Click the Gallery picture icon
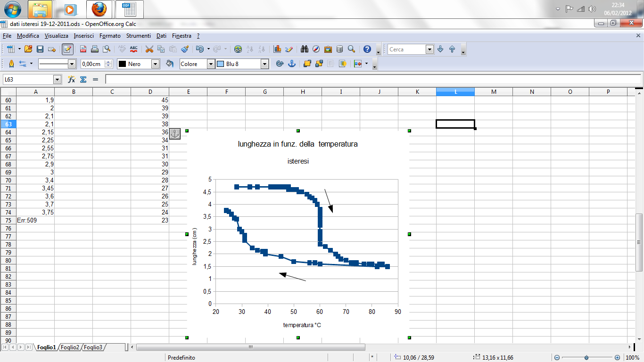The width and height of the screenshot is (644, 362). pyautogui.click(x=328, y=49)
